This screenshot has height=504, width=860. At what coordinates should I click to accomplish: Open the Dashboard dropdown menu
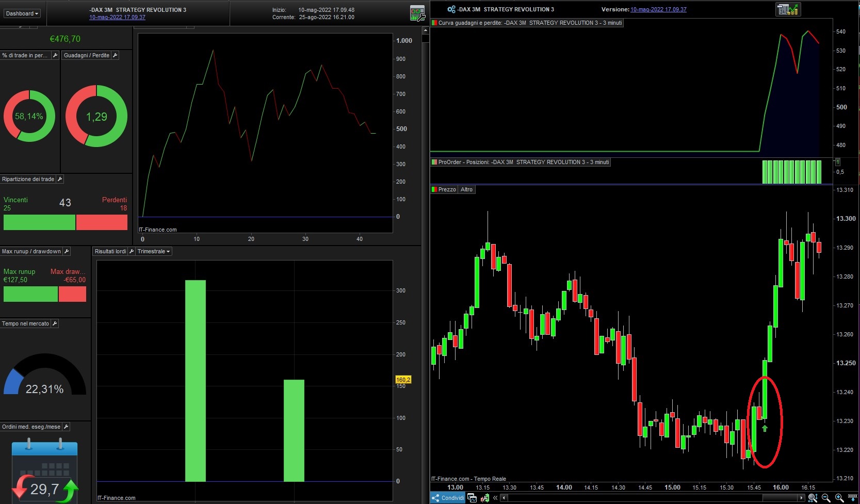tap(22, 13)
